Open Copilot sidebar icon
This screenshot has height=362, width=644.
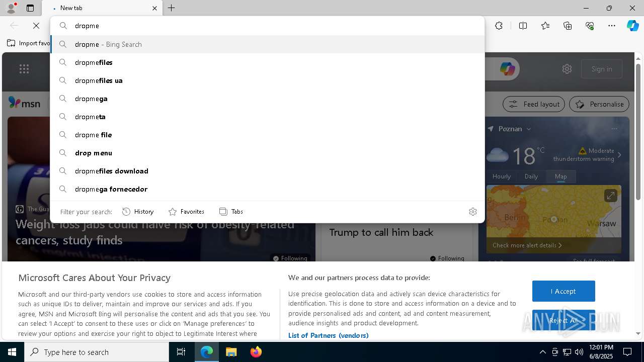point(632,26)
